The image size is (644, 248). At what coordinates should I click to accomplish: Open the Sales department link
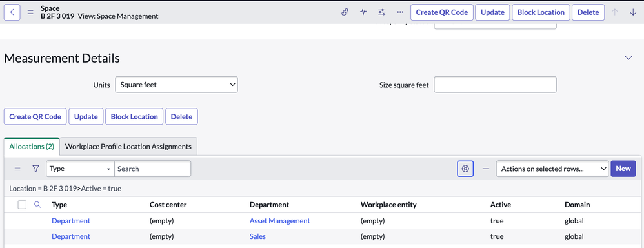257,236
